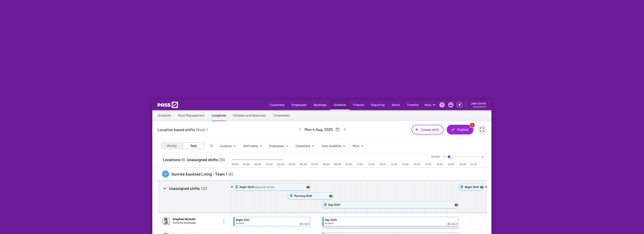Viewport: 644px width, 234px height.
Task: Switch to Holidays and Absences tab
Action: click(x=249, y=116)
